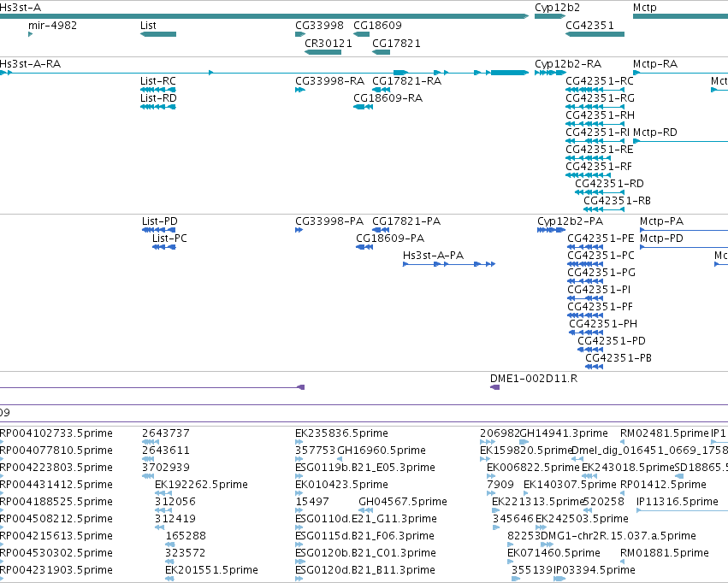
Task: Open the CG42351-RH transcript label
Action: [x=600, y=115]
